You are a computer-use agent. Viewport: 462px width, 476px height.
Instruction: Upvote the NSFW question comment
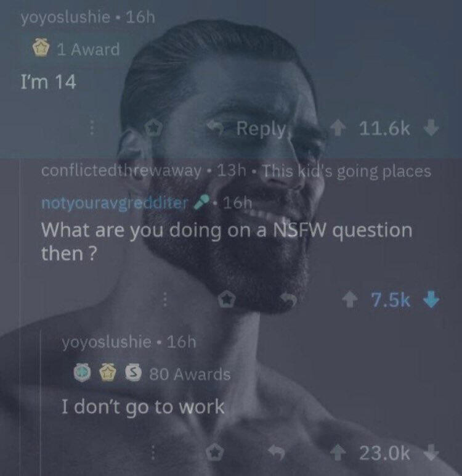pos(350,300)
